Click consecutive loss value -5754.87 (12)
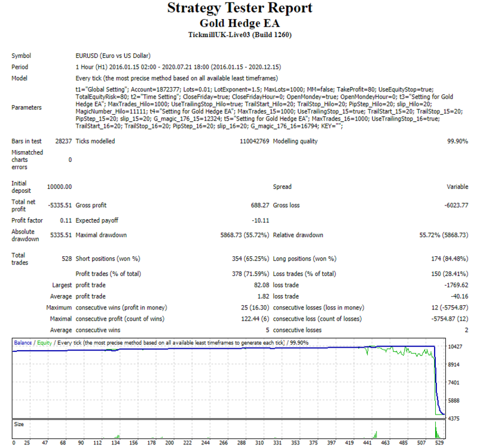 [450, 319]
